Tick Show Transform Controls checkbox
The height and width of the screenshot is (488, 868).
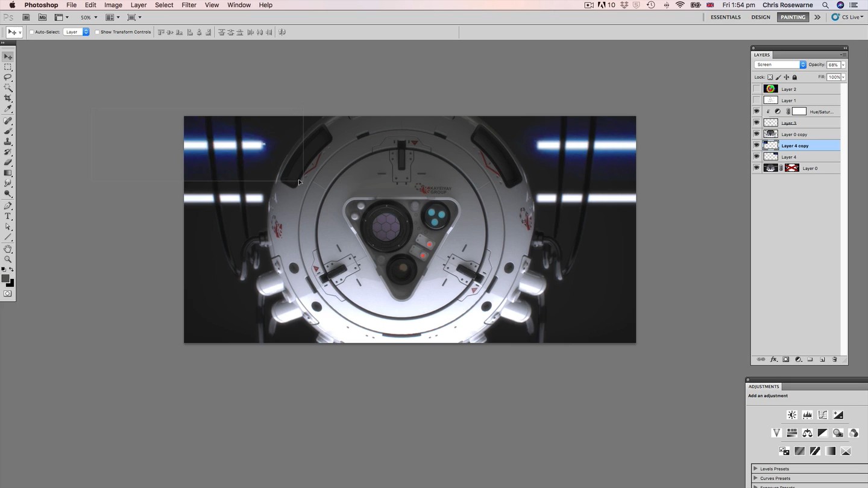coord(97,32)
